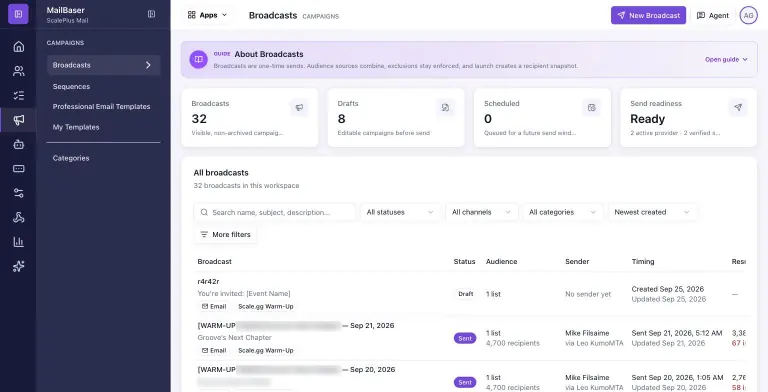Screen dimensions: 768x392
Task: Open the Apps dropdown
Action: [x=208, y=15]
